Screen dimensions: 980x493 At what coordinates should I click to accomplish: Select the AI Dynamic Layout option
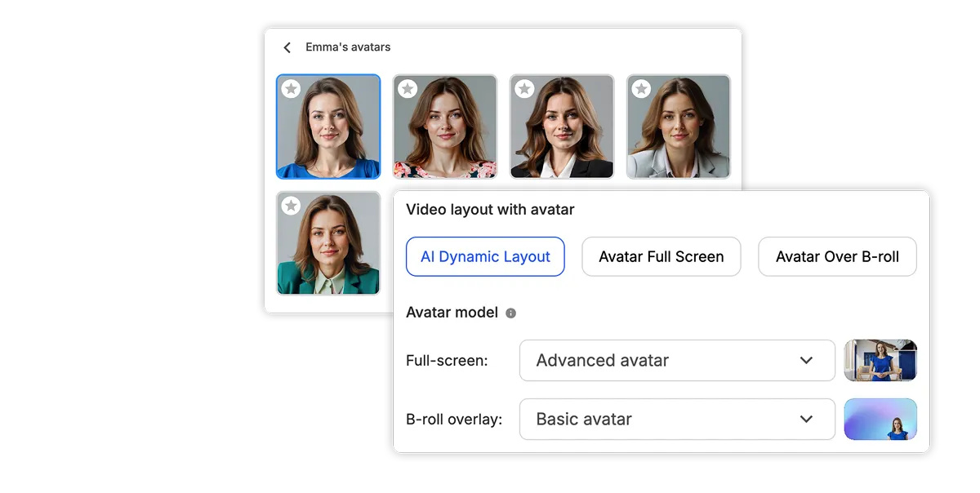[x=485, y=256]
